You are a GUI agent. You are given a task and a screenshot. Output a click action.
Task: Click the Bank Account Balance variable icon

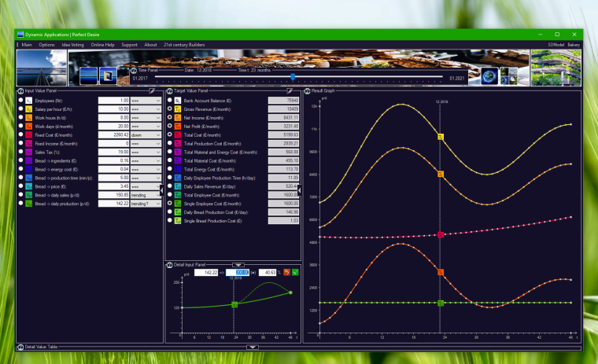(x=179, y=101)
